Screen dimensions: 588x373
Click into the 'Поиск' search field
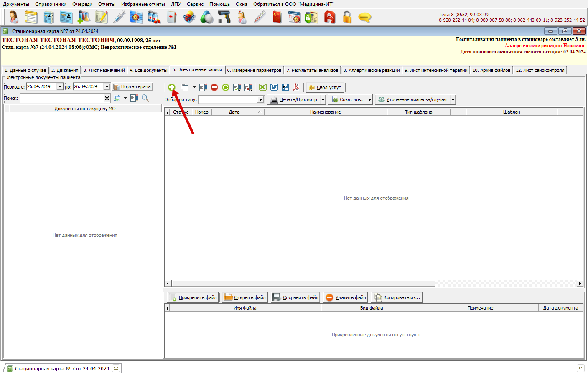coord(62,98)
